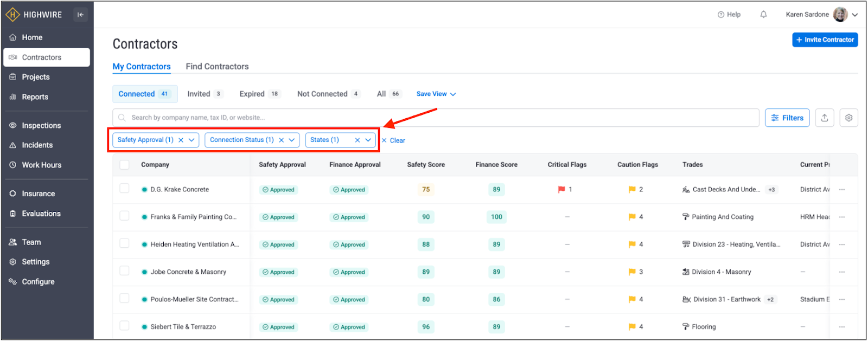This screenshot has width=868, height=341.
Task: Select the Franks & Family Painting checkbox
Action: pyautogui.click(x=125, y=216)
